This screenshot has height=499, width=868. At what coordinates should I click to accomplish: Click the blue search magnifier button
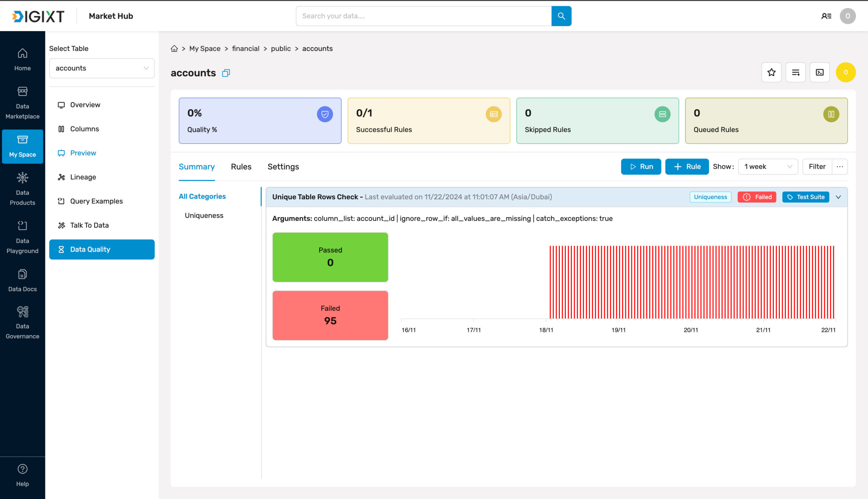click(x=561, y=16)
